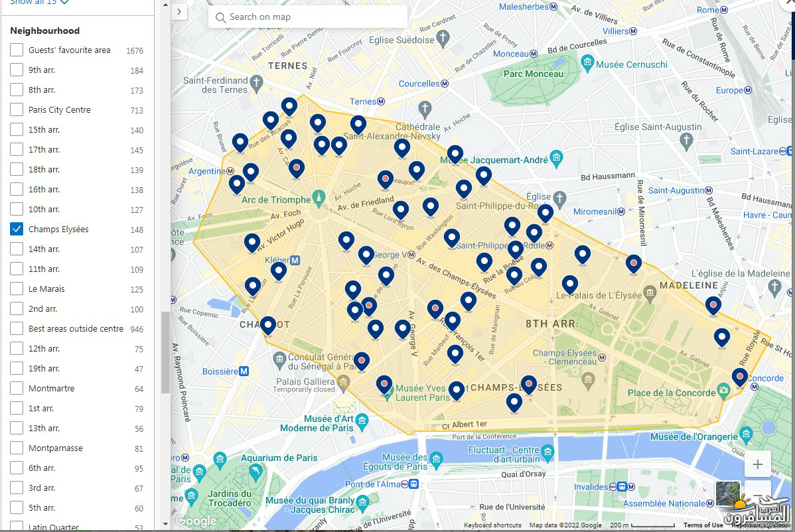
Task: Uncheck the Champs Elysées checkbox
Action: (x=17, y=229)
